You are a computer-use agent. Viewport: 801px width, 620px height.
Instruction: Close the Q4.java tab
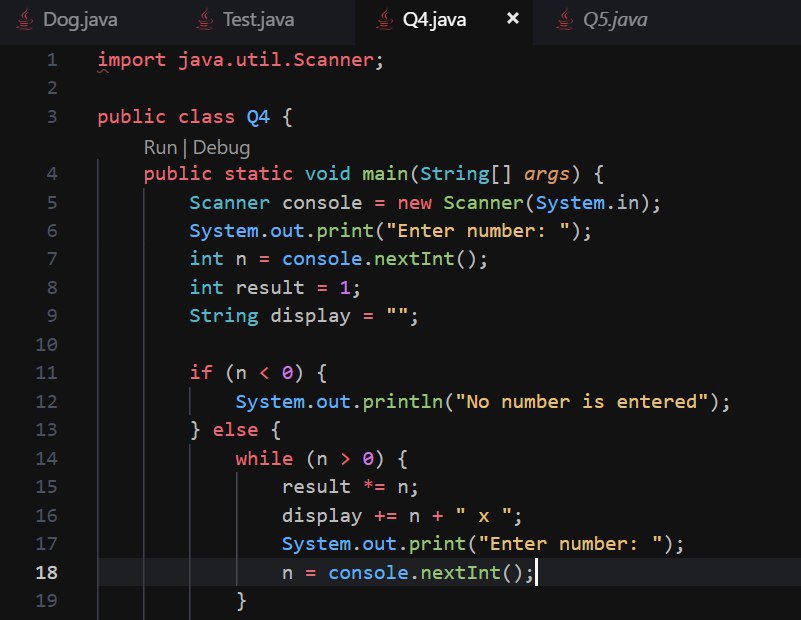point(512,19)
